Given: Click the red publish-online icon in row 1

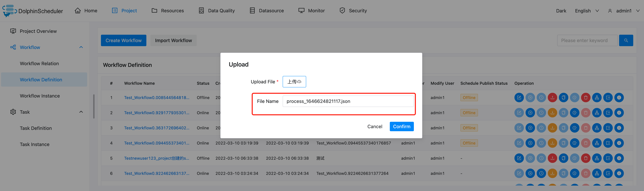Looking at the screenshot, I should [x=552, y=98].
